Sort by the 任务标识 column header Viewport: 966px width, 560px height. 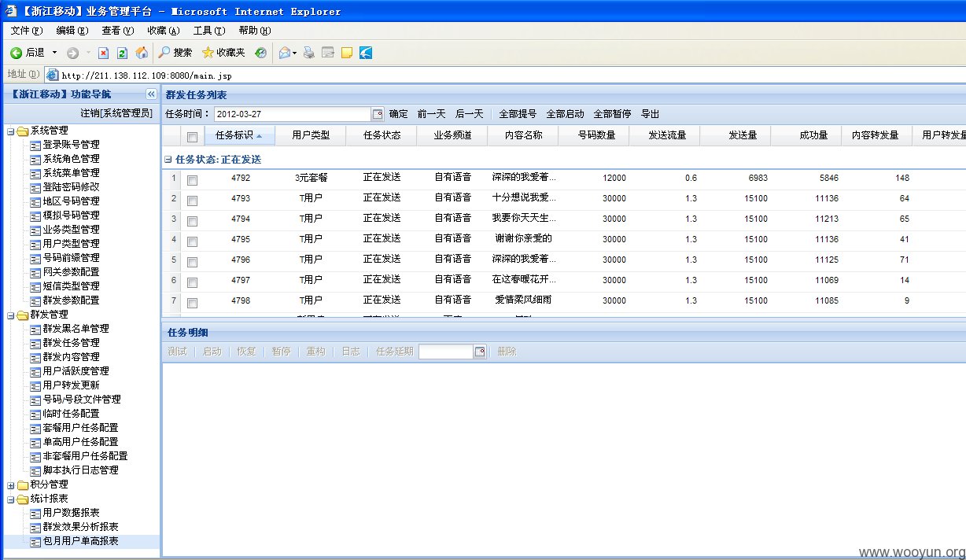pyautogui.click(x=240, y=135)
